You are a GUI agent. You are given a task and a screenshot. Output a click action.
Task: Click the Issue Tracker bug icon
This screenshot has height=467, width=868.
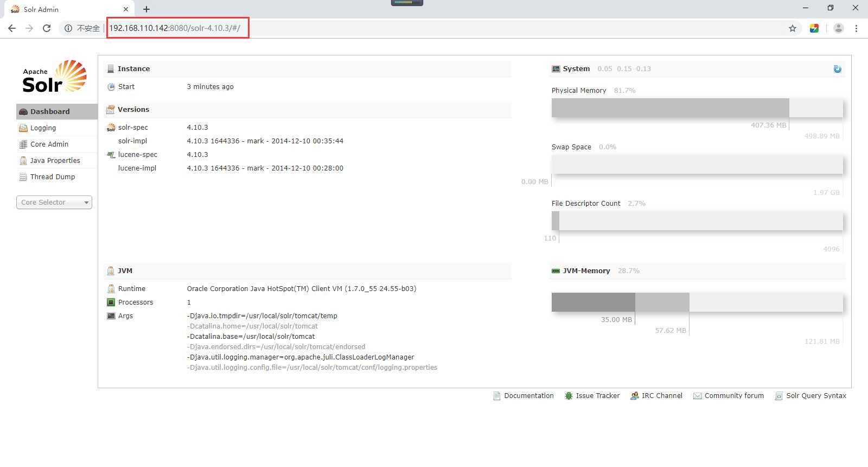[x=569, y=396]
